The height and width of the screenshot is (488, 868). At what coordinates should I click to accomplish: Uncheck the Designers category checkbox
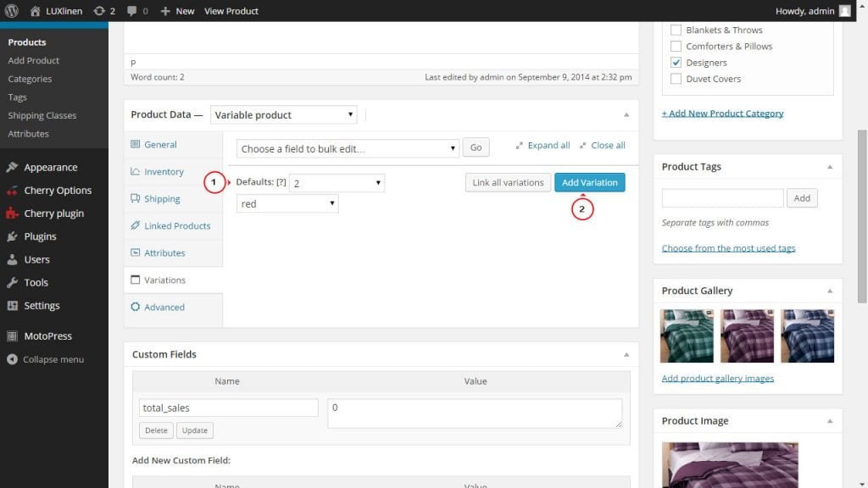(x=676, y=63)
